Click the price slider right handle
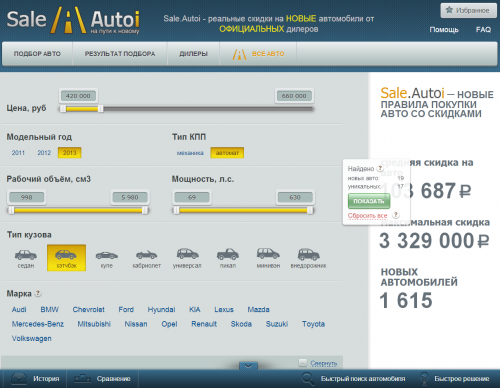The image size is (500, 388). point(100,109)
